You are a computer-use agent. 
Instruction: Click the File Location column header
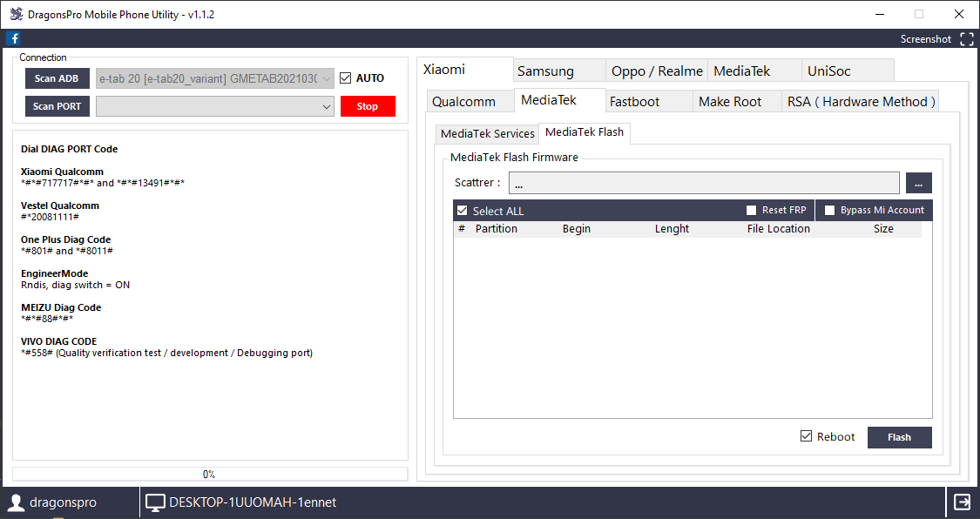click(x=778, y=228)
